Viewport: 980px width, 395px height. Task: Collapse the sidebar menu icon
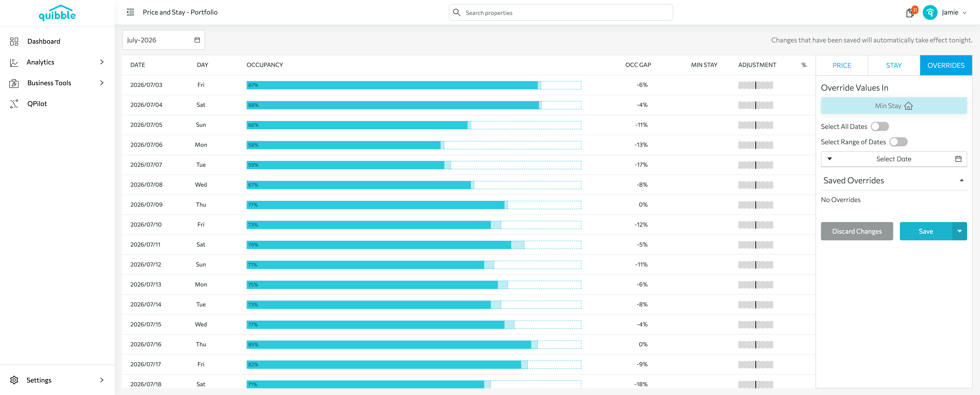(x=130, y=12)
